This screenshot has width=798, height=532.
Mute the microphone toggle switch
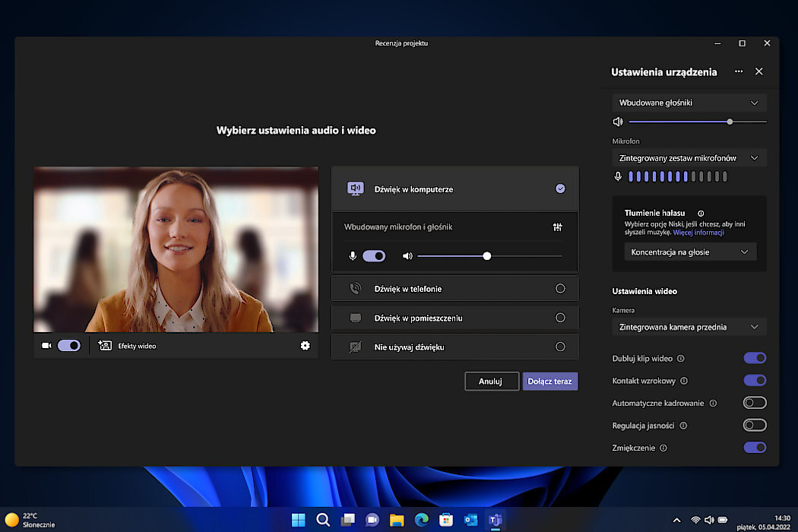(374, 256)
